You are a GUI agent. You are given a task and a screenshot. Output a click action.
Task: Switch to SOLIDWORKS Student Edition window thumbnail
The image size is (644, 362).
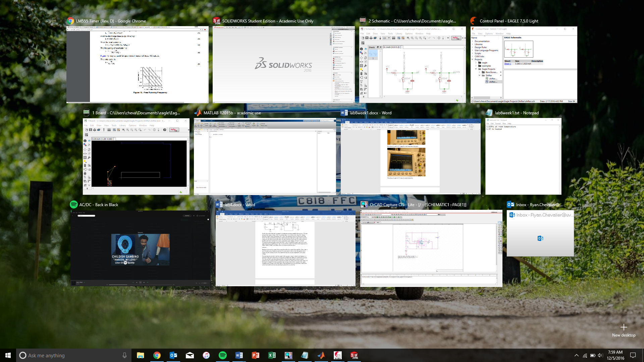283,64
